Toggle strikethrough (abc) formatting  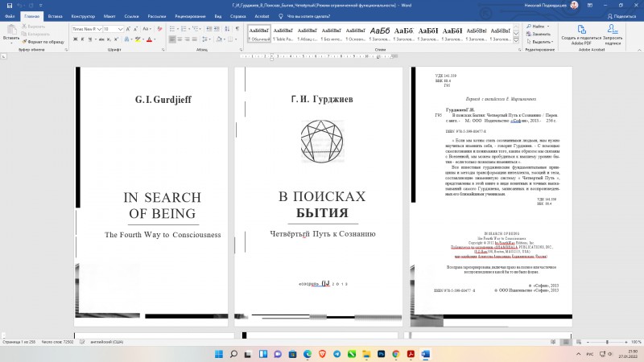pos(101,39)
